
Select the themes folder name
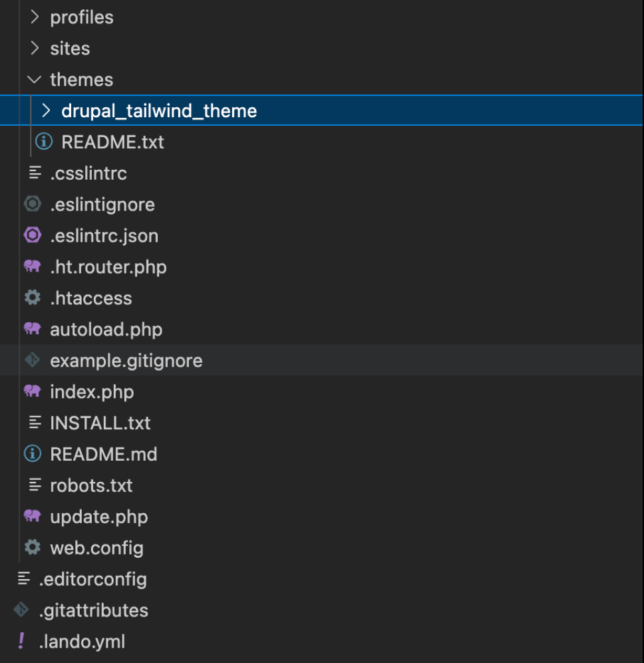(x=82, y=79)
